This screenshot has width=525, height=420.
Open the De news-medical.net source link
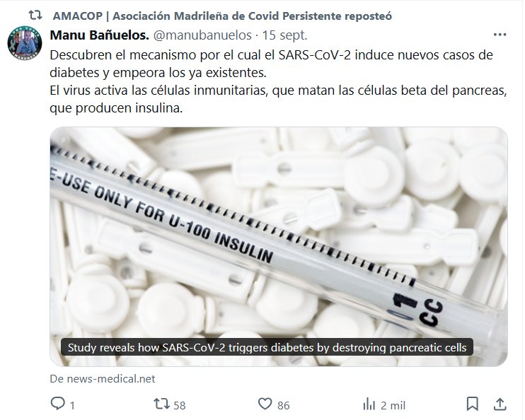click(x=103, y=379)
